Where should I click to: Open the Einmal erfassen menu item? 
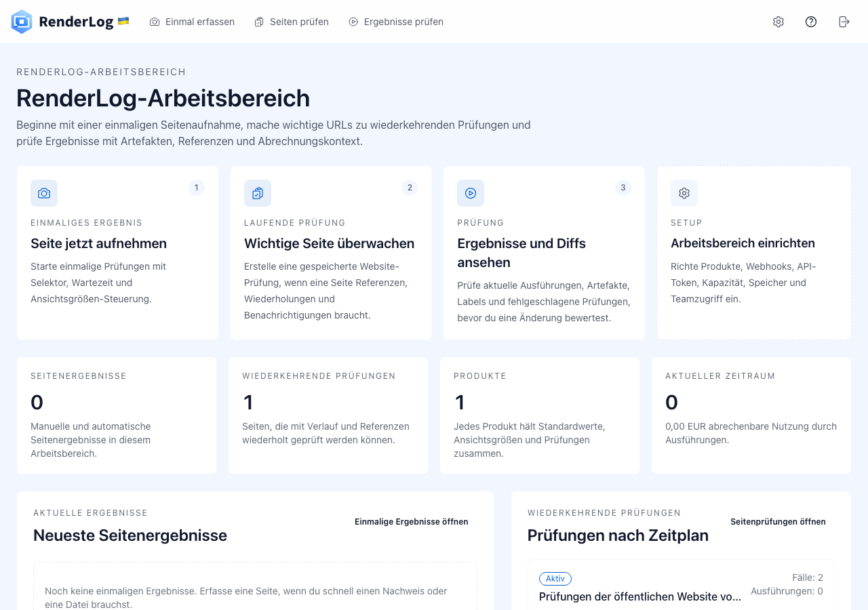tap(192, 22)
